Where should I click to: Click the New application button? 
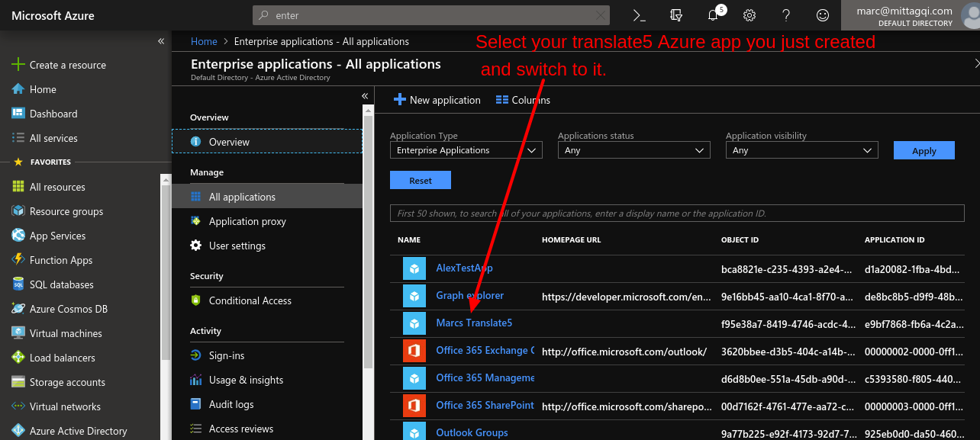(437, 100)
